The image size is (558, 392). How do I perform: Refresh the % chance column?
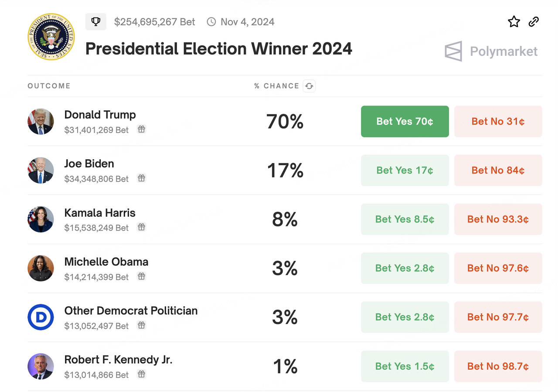(x=309, y=86)
